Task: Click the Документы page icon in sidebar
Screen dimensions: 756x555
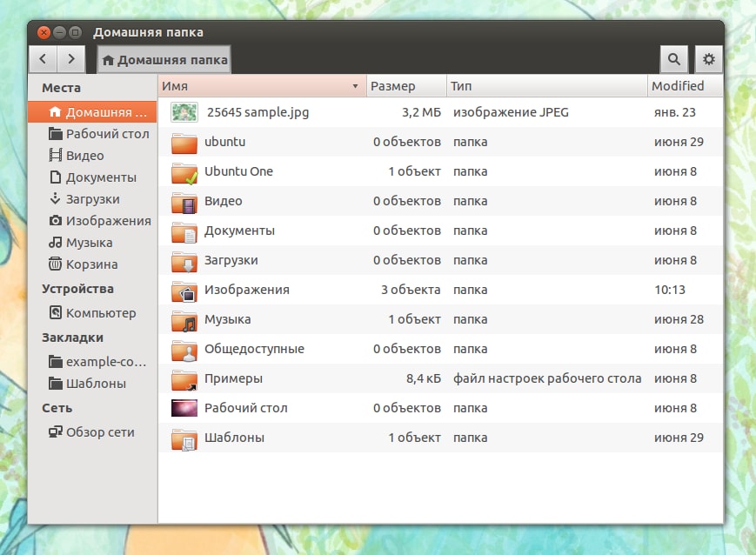Action: [56, 177]
